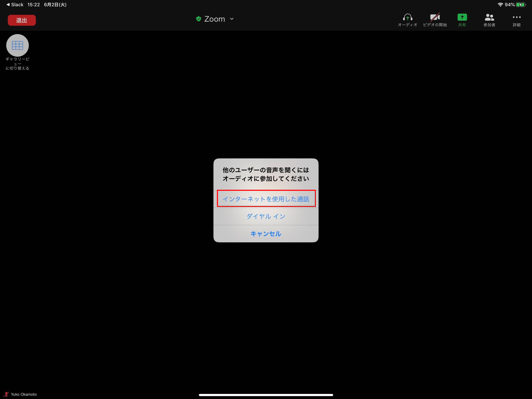Select ダイヤル イン dial-in option
The height and width of the screenshot is (399, 532).
(x=266, y=216)
